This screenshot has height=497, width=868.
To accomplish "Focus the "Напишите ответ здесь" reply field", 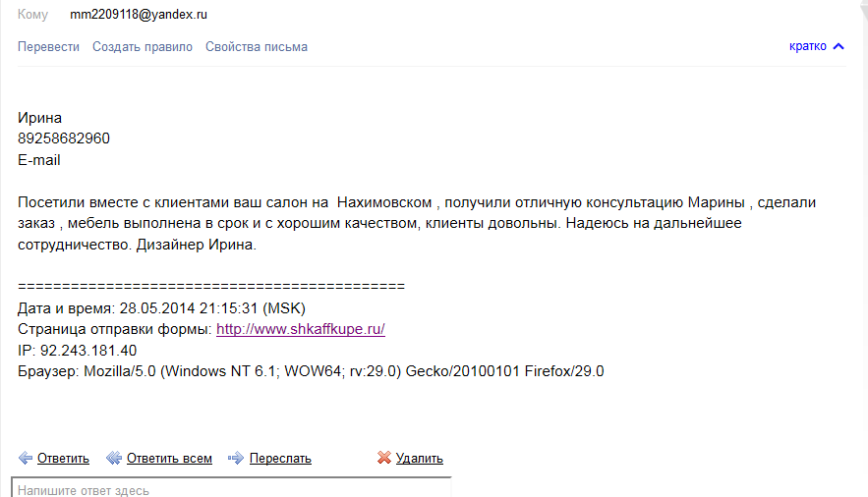I will [x=231, y=489].
